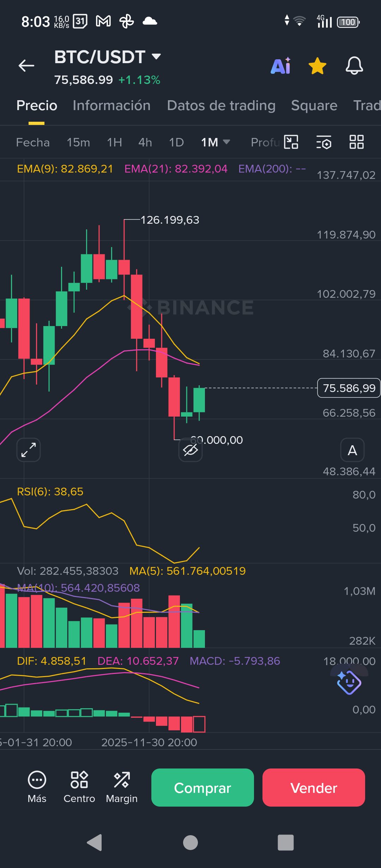Tap the current price label 75.586,99
The width and height of the screenshot is (381, 868).
pos(349,388)
